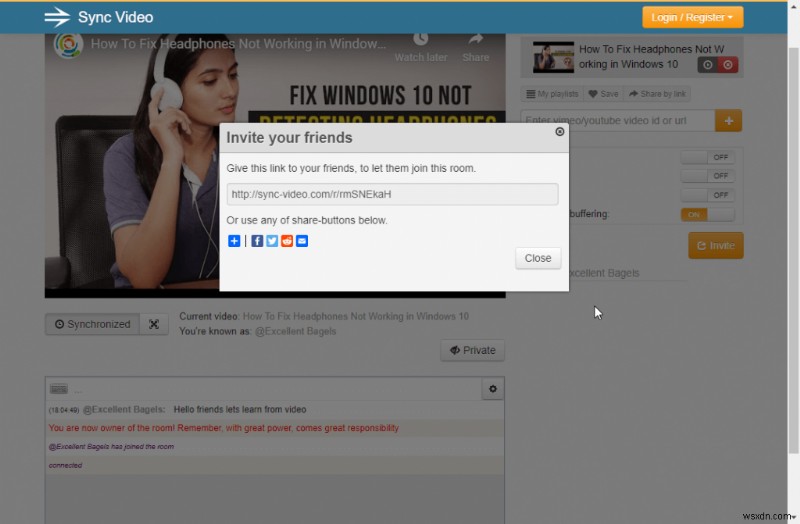Open My playlists tab
800x524 pixels.
point(551,94)
